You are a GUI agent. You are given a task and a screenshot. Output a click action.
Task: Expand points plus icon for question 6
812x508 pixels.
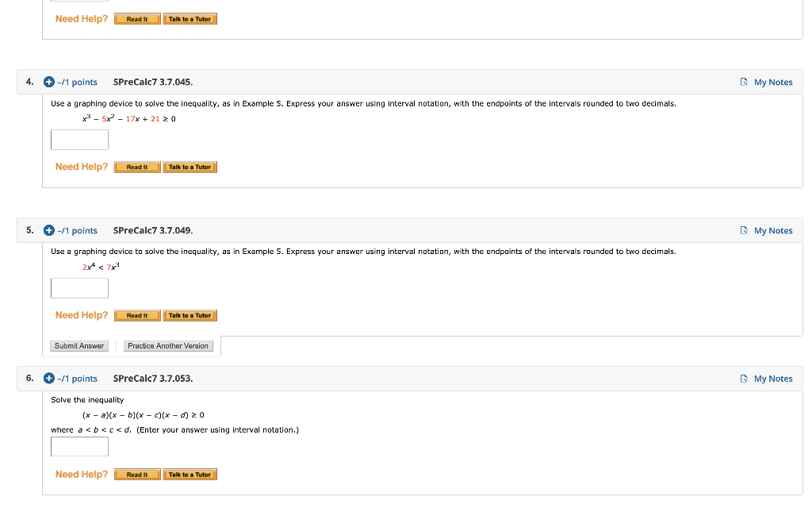48,379
